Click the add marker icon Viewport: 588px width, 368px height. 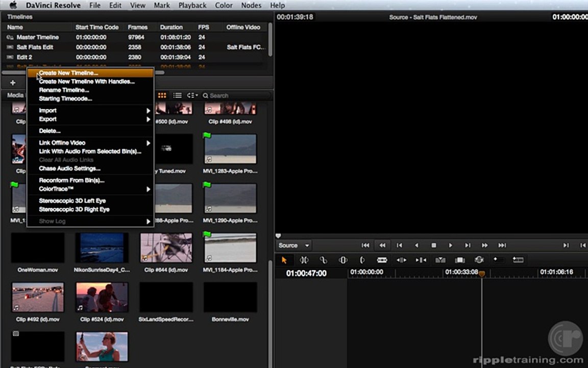[498, 260]
